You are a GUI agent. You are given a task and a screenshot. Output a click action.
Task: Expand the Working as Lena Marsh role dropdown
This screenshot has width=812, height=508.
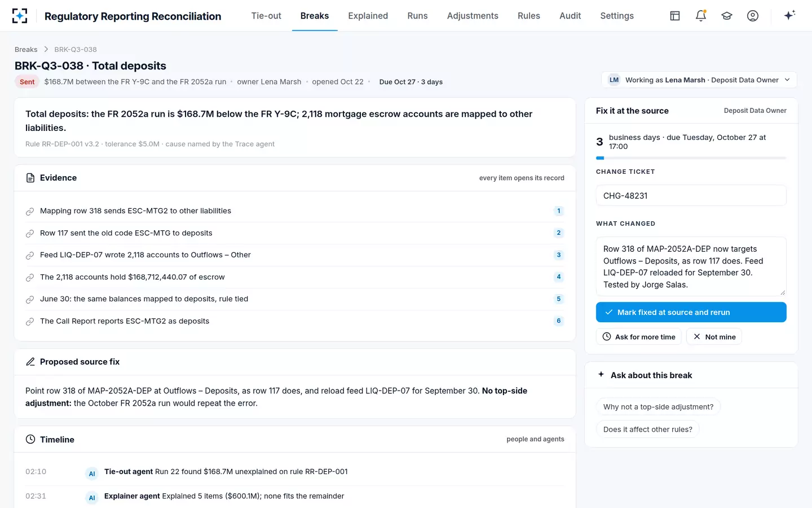click(699, 80)
